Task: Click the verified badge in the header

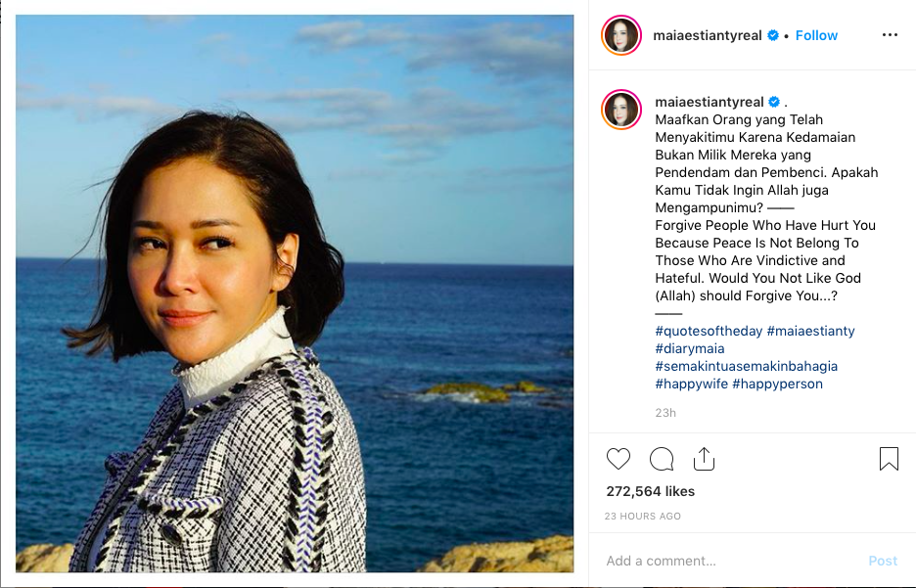Action: [x=773, y=35]
